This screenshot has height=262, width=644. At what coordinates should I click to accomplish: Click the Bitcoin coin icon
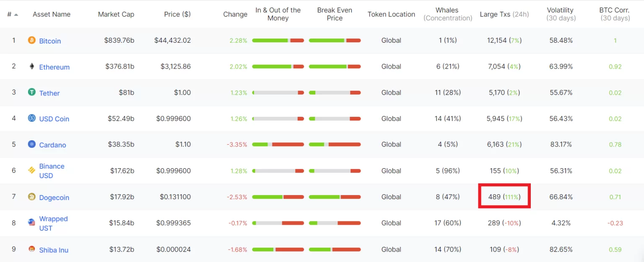31,40
